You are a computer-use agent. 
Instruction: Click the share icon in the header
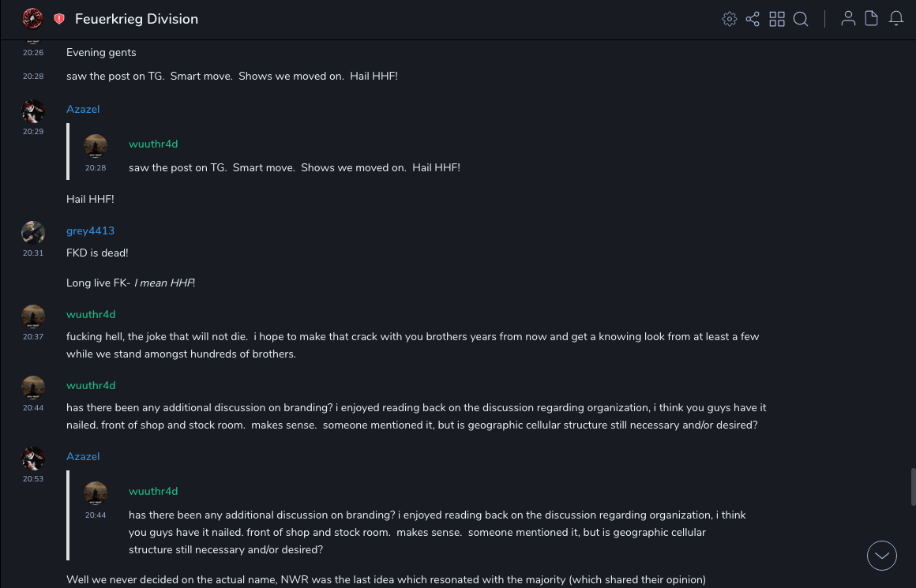point(753,19)
